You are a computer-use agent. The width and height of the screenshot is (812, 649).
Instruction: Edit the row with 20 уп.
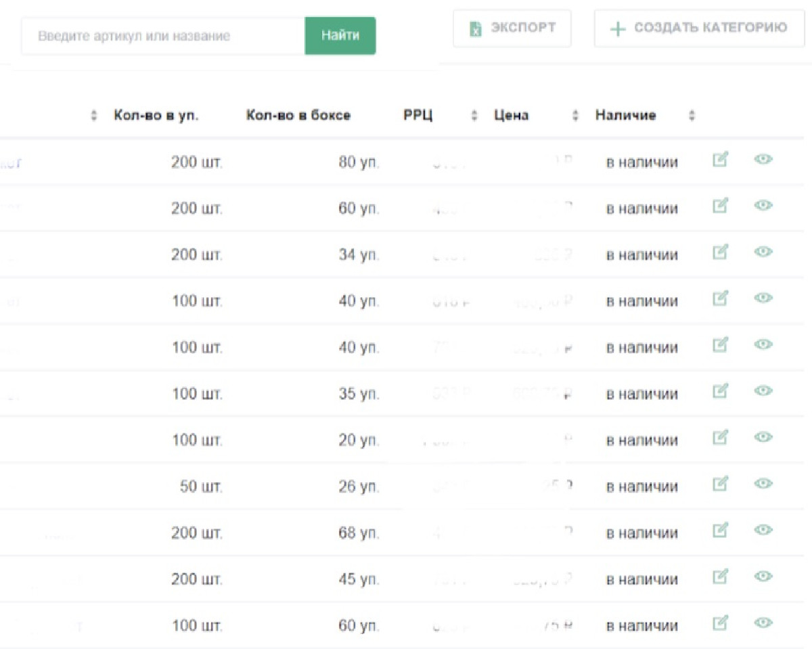click(721, 438)
